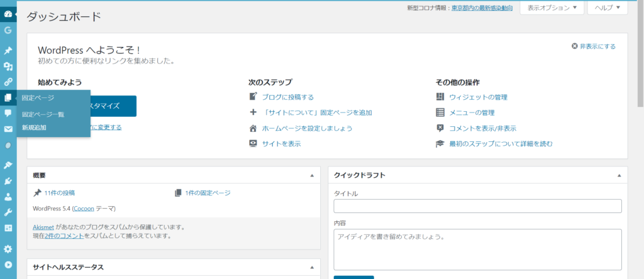Open the ヘルプ dropdown
The height and width of the screenshot is (279, 644).
(608, 8)
